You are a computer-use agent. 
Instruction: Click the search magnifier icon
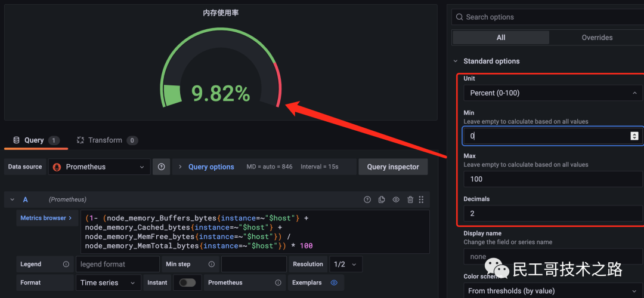(x=459, y=17)
